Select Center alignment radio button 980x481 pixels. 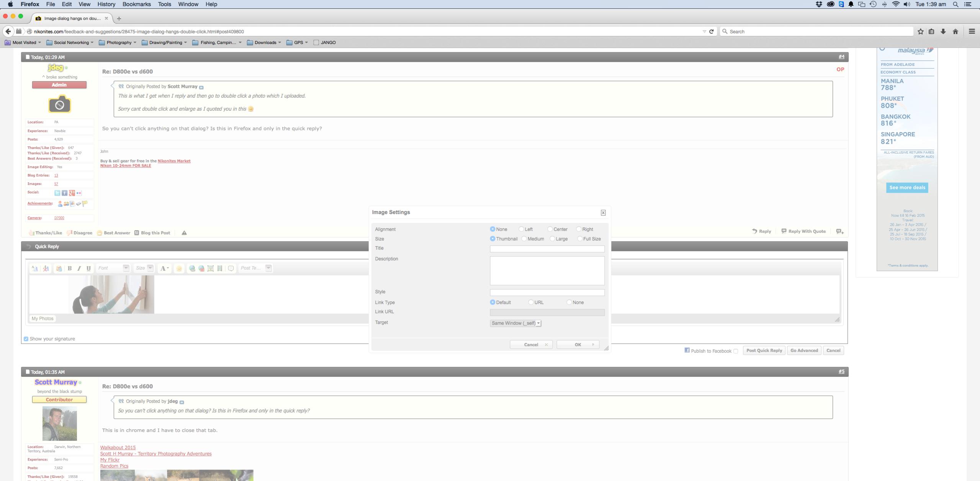coord(550,229)
